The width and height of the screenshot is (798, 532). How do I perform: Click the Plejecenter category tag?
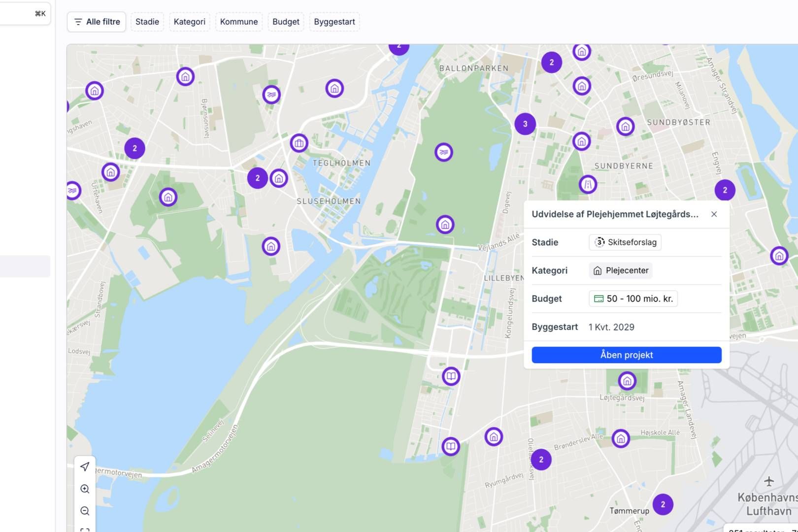tap(621, 270)
